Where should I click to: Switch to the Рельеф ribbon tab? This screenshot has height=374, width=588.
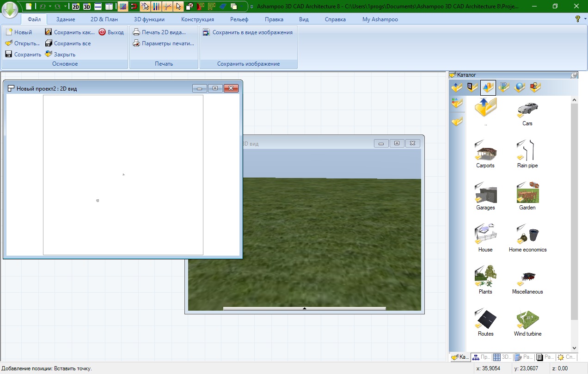pyautogui.click(x=239, y=19)
